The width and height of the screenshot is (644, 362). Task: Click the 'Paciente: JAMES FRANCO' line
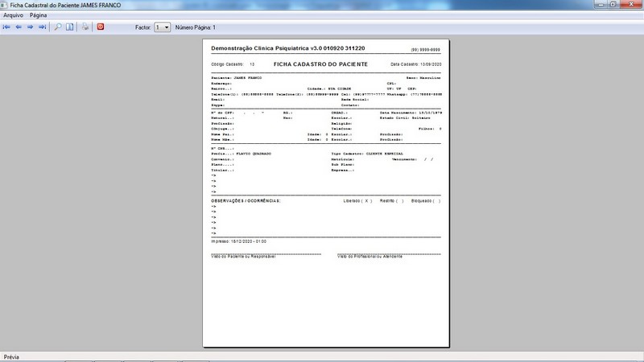(236, 78)
